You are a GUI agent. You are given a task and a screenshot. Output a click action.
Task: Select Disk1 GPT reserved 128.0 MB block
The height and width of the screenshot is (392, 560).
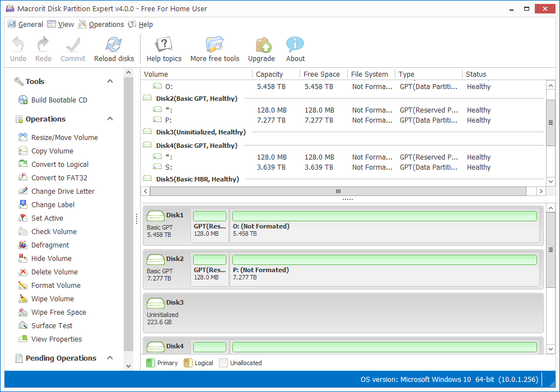pos(209,226)
